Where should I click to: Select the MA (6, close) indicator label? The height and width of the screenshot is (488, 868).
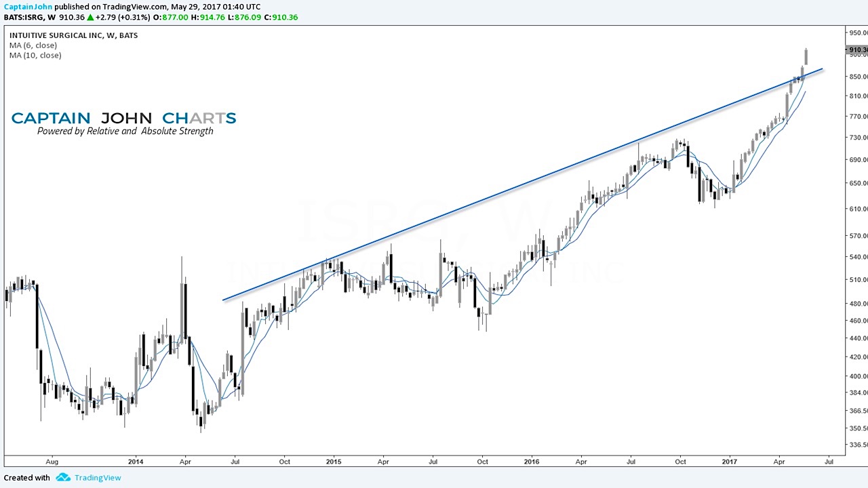[x=33, y=45]
